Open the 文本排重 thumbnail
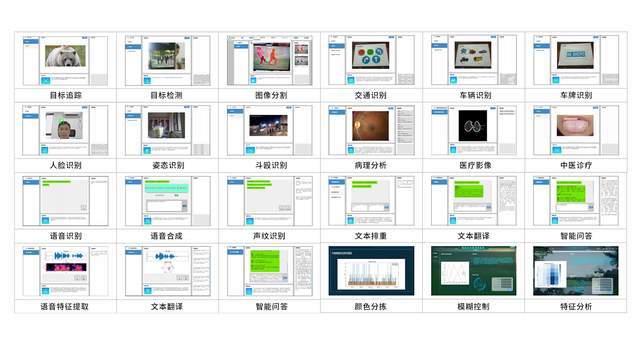 (371, 201)
